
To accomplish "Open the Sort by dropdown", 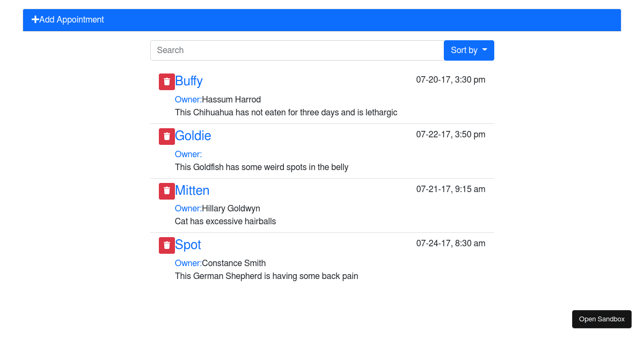I will [469, 50].
